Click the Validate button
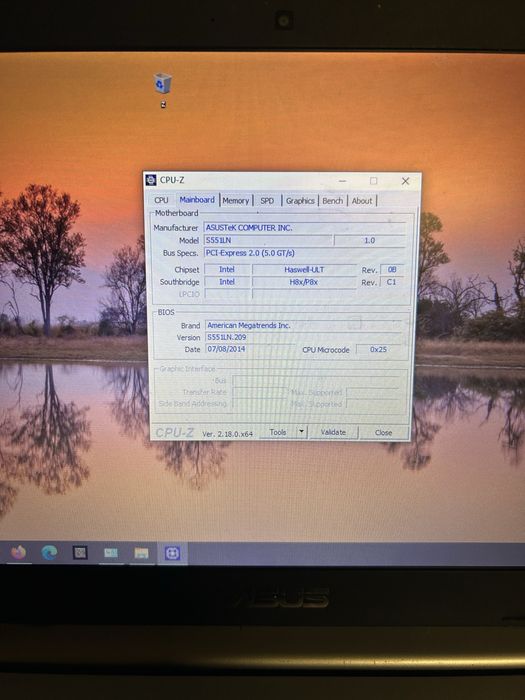The image size is (525, 700). coord(333,432)
